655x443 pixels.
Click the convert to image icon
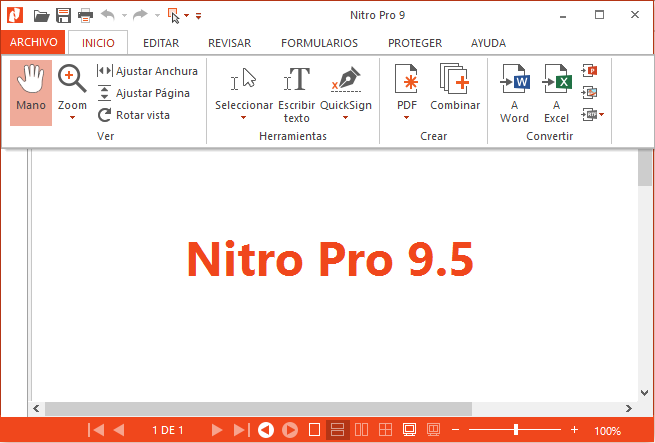click(589, 92)
